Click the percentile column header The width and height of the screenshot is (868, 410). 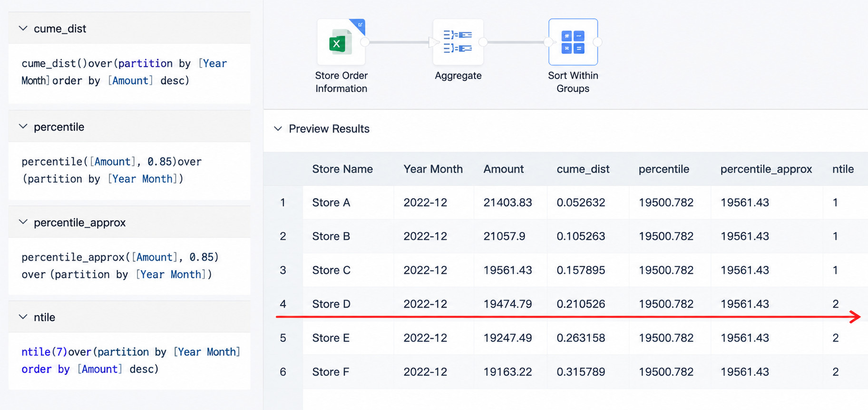[x=663, y=169]
